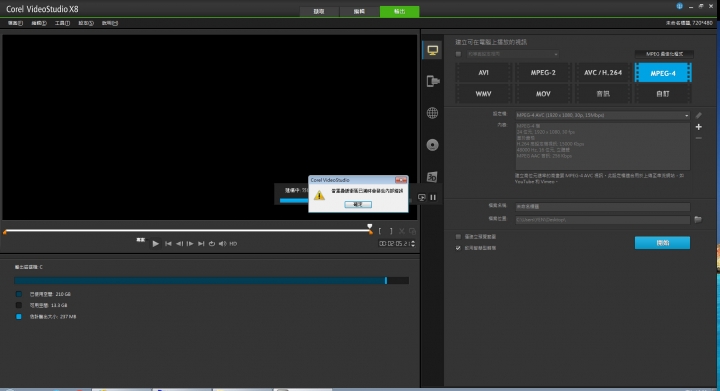Switch to the Capture step tab
The image size is (720, 391).
319,11
